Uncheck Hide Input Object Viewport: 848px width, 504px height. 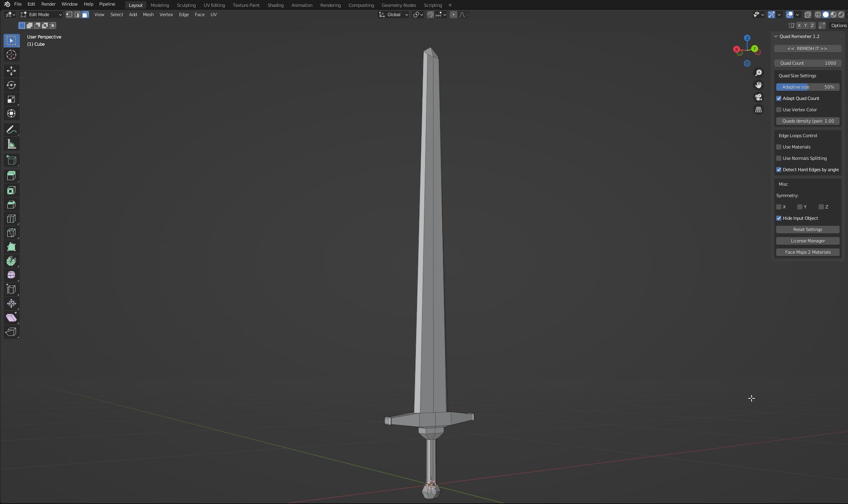click(x=779, y=218)
